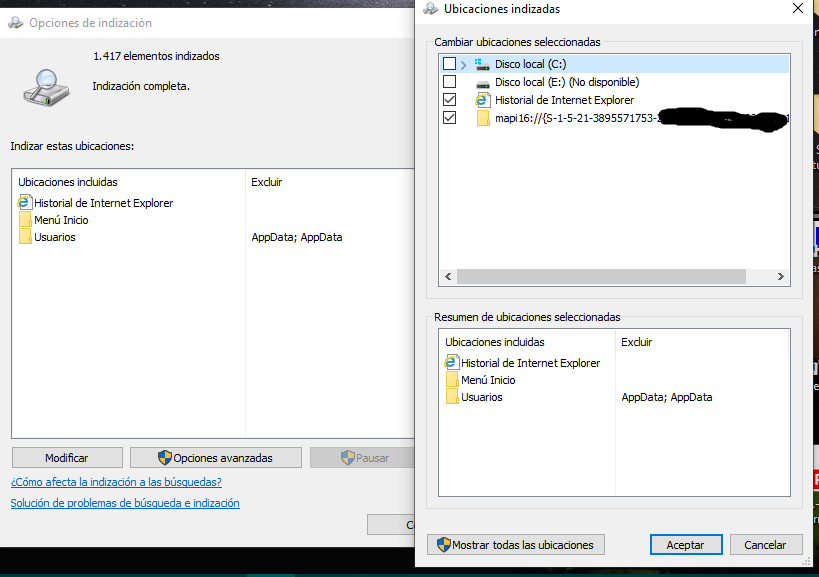819x577 pixels.
Task: Open ¿Cómo afecta la indización a las búsquedas? link
Action: [116, 482]
